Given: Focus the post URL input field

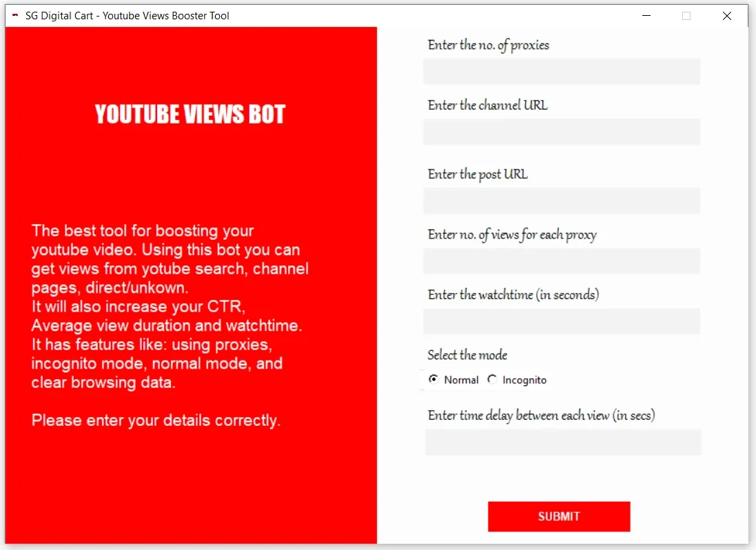Looking at the screenshot, I should (x=561, y=201).
